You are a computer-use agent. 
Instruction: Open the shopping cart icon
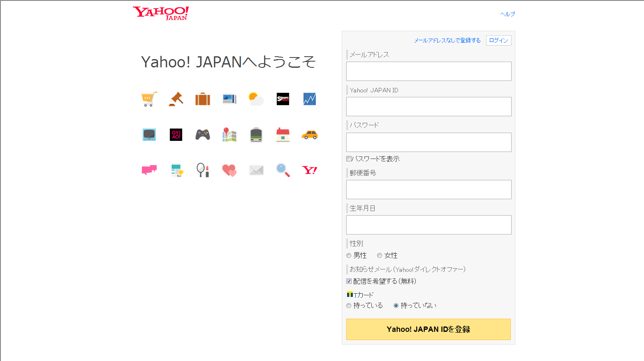[x=149, y=99]
